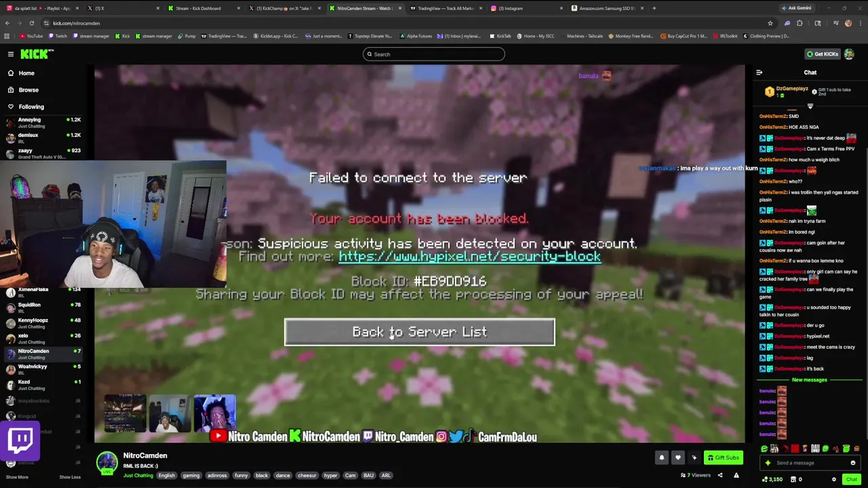Open the Kick hamburger menu
Viewport: 868px width, 488px height.
[10, 54]
